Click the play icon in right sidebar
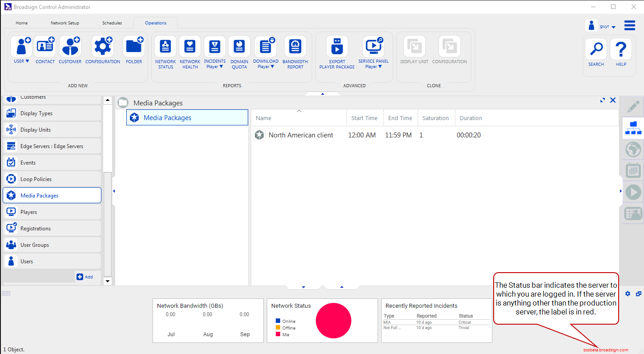Image resolution: width=644 pixels, height=354 pixels. 633,192
